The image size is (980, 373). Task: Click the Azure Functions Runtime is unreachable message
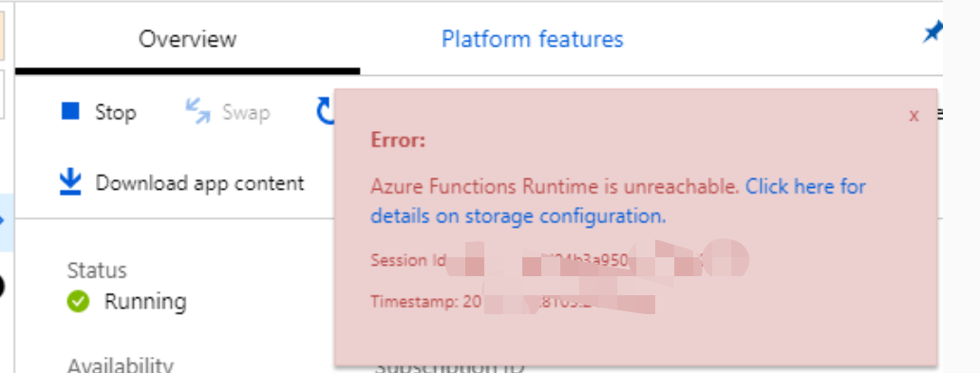point(555,186)
